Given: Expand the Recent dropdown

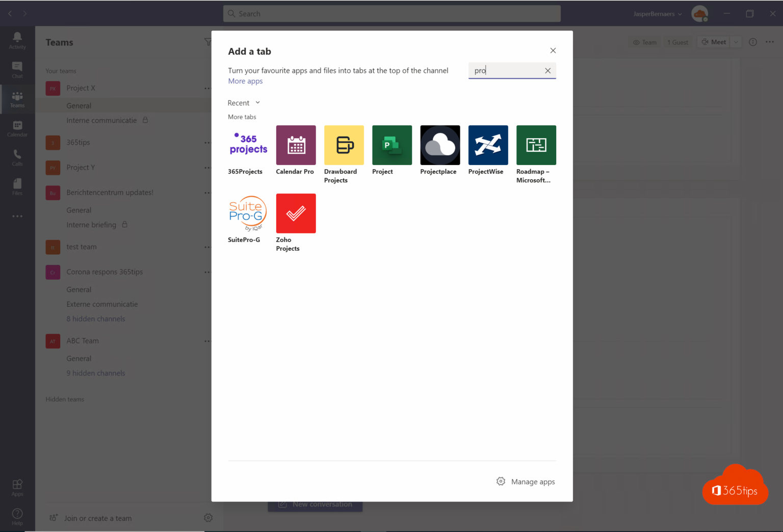Looking at the screenshot, I should 244,102.
